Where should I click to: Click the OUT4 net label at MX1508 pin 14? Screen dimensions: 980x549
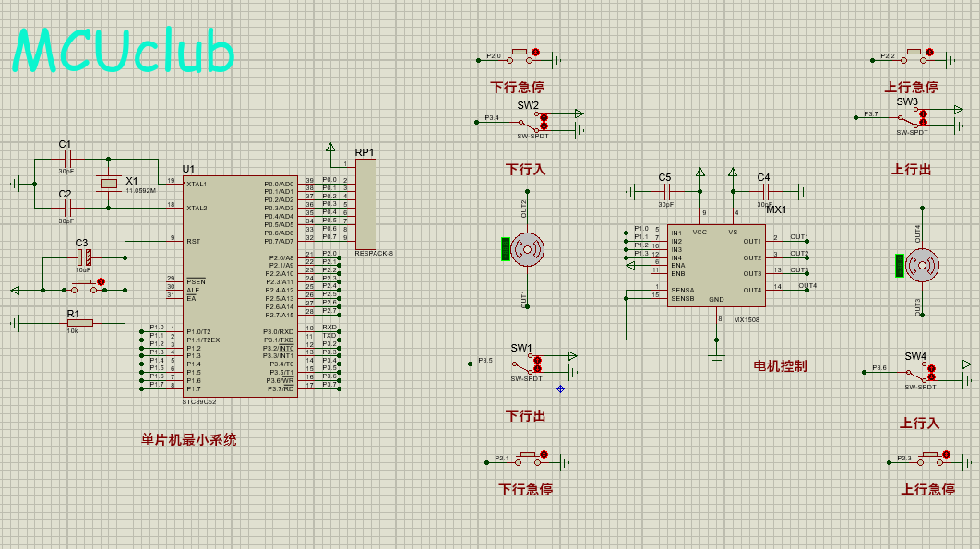click(x=807, y=286)
